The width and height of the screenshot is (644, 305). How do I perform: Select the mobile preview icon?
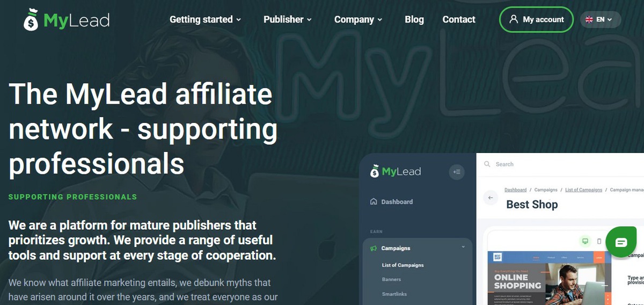(x=600, y=241)
